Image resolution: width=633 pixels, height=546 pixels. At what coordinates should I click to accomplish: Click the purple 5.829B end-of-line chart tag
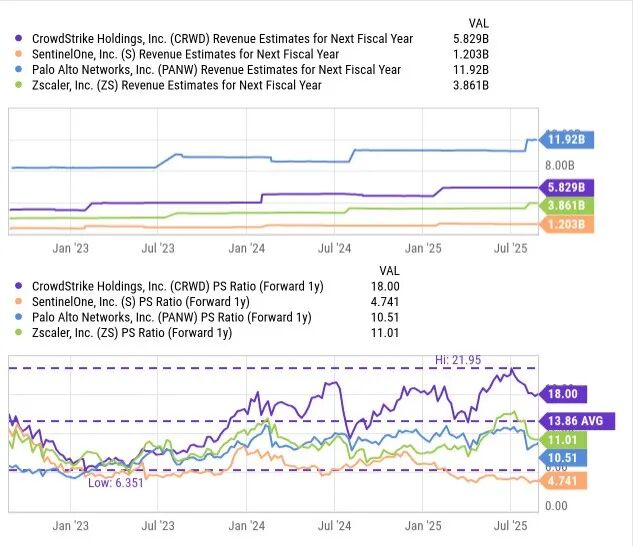click(566, 187)
